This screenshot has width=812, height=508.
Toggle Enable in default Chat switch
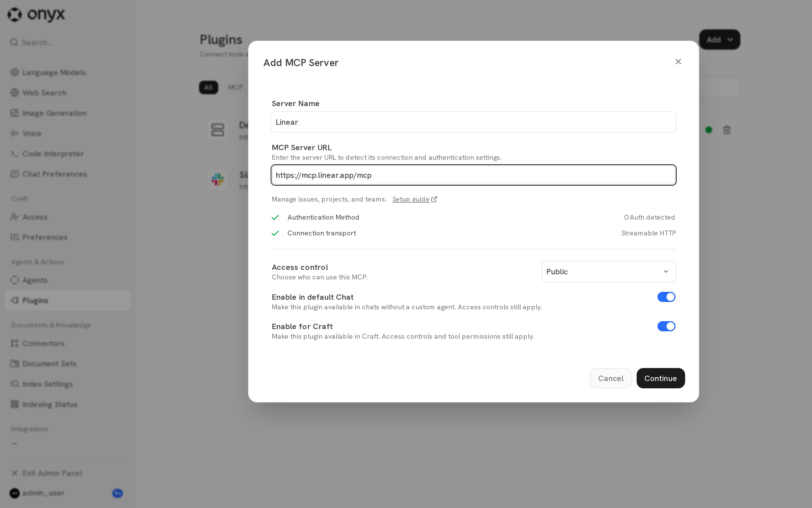666,297
